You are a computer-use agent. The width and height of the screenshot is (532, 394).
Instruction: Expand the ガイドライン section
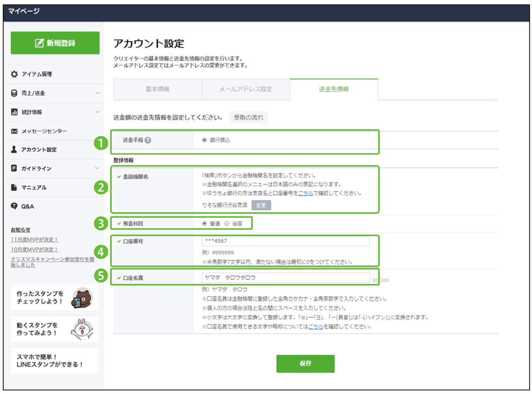[98, 168]
